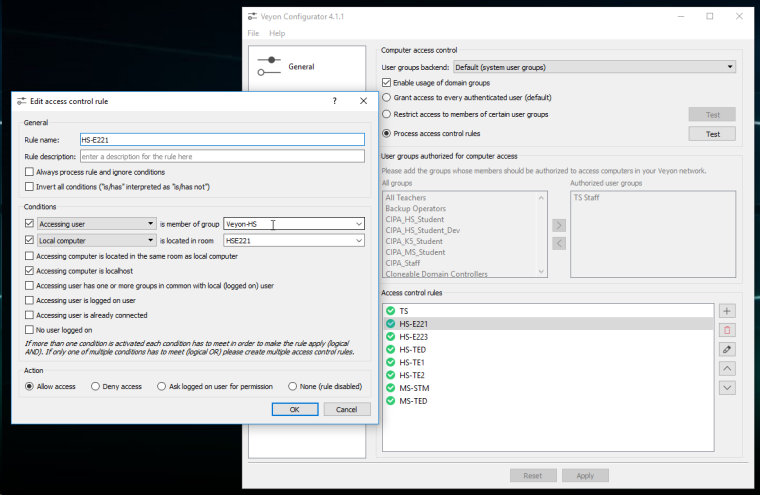Open the File menu
Image resolution: width=760 pixels, height=495 pixels.
coord(253,33)
